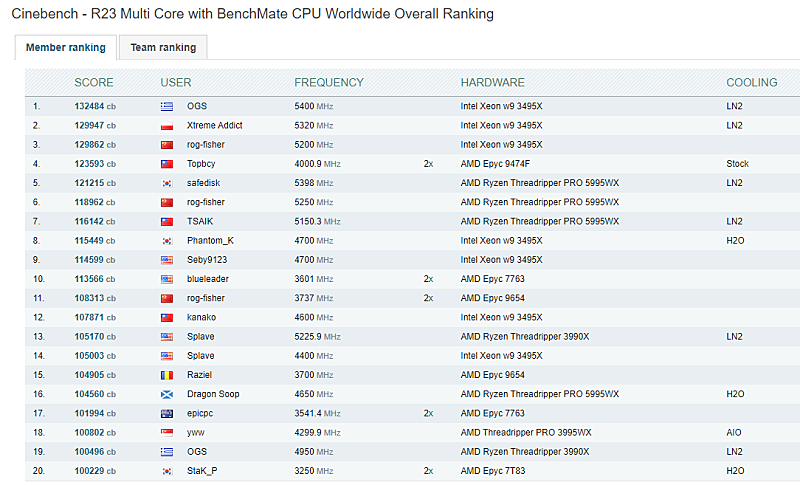Click the Singapore flag next to yww
Viewport: 800px width, 485px height.
(167, 433)
